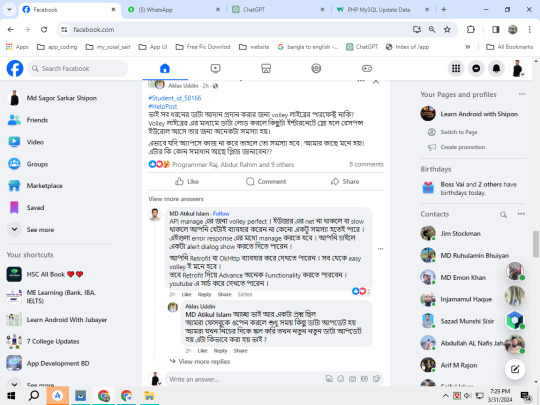Add a GIF in answer box
540x405 pixels.
364,379
